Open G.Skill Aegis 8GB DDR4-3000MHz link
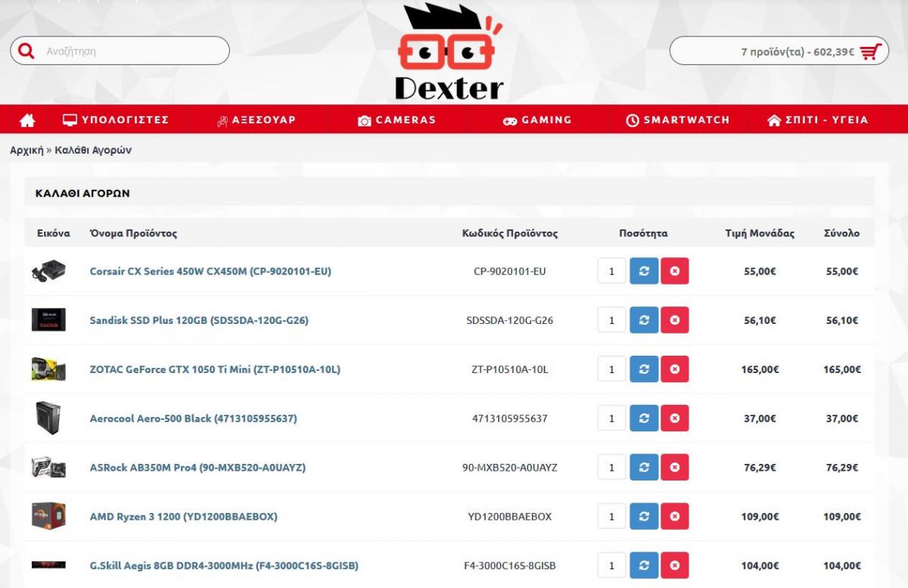The image size is (908, 588). click(224, 565)
